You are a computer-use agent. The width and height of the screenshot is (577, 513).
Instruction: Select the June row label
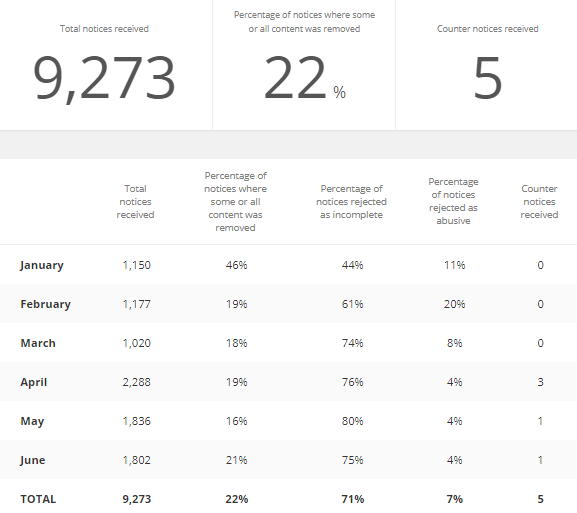[x=32, y=460]
